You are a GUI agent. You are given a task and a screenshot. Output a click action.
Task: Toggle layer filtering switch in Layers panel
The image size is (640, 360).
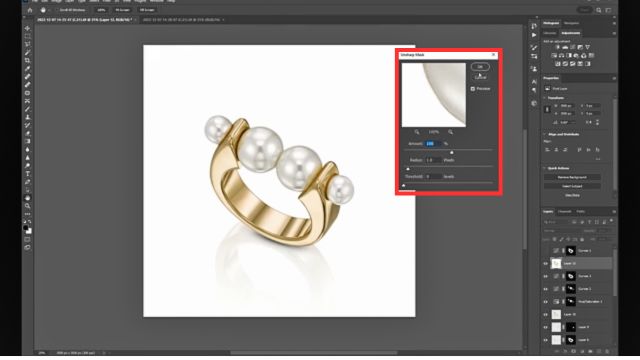tap(611, 221)
